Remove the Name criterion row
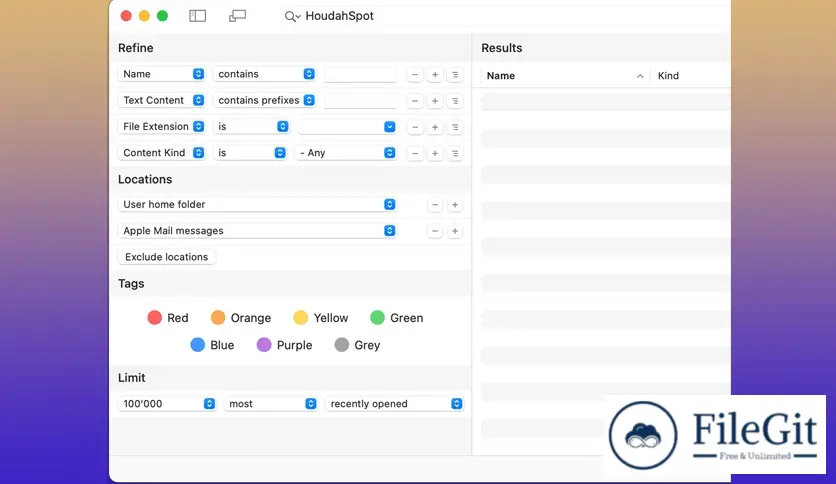The width and height of the screenshot is (836, 484). point(415,75)
